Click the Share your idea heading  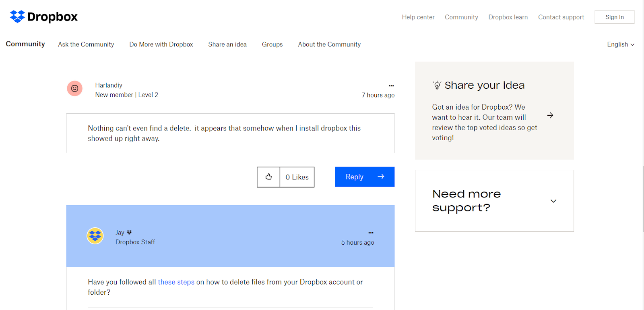coord(485,85)
